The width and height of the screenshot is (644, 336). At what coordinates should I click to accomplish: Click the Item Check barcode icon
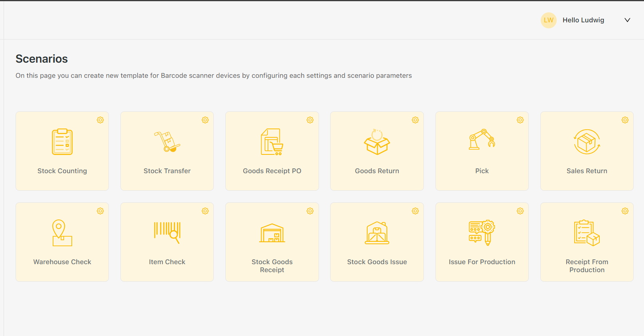point(167,232)
